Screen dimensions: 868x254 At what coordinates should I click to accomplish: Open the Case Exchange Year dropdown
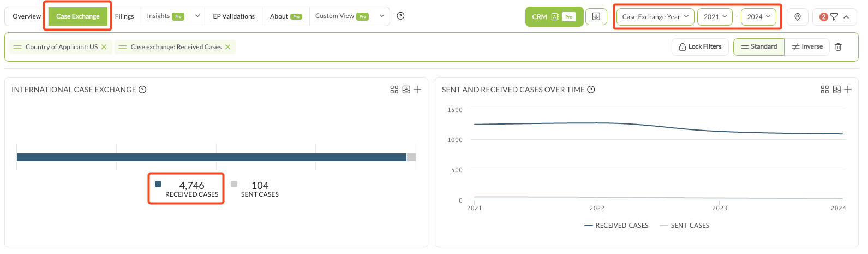tap(655, 16)
